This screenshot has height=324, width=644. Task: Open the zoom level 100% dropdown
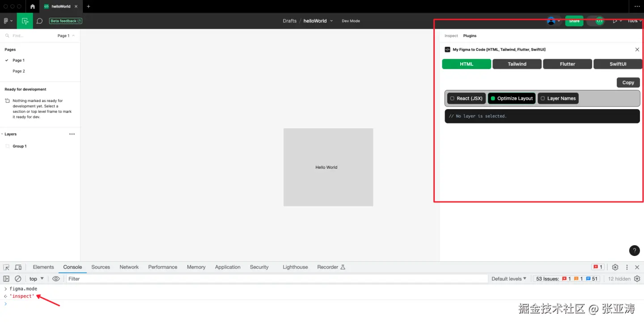[x=634, y=21]
